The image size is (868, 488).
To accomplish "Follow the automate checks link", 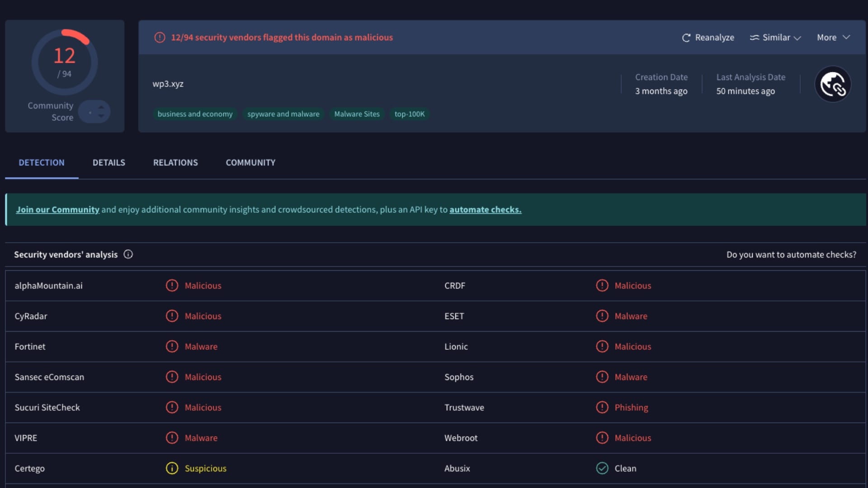I will [485, 210].
